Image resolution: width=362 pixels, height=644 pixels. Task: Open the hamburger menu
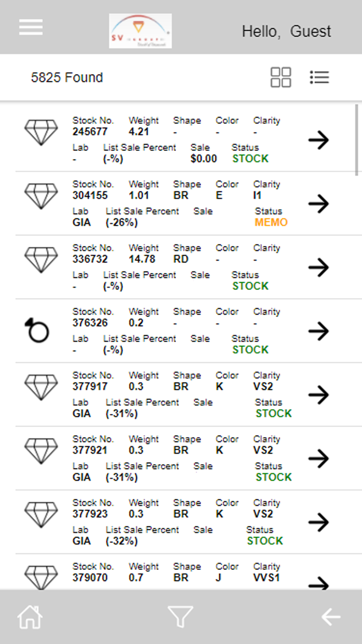31,27
